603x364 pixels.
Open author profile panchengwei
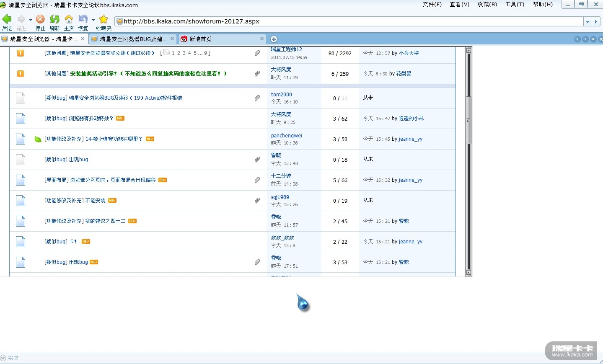coord(287,136)
